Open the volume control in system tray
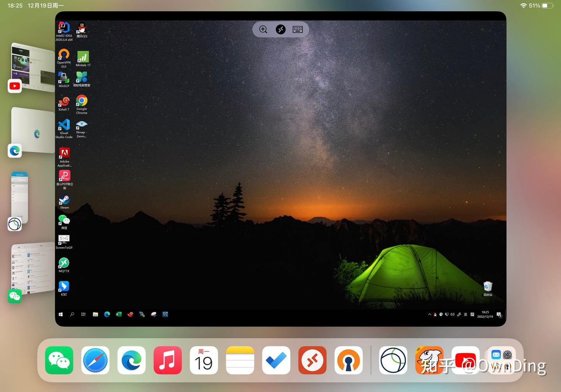This screenshot has height=392, width=561. tap(452, 314)
